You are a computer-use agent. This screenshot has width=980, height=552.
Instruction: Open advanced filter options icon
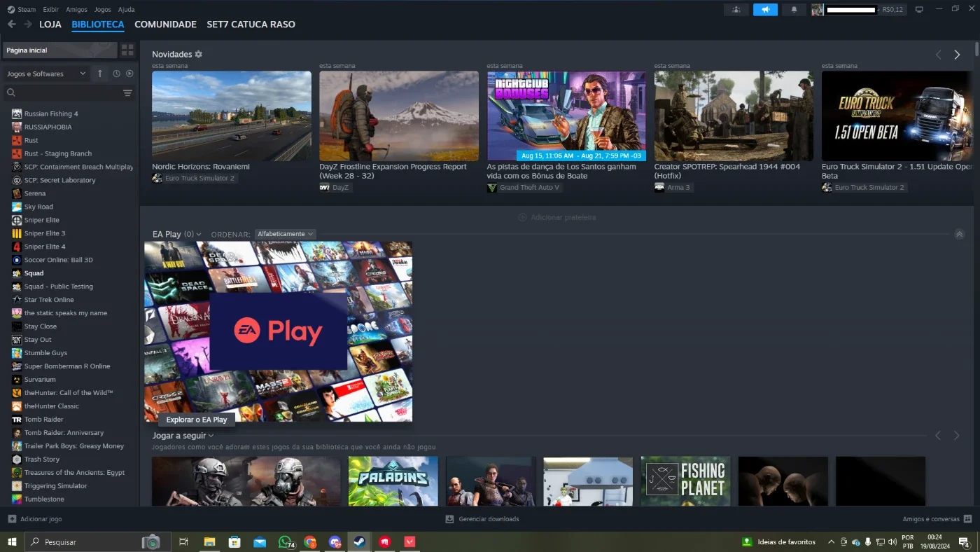tap(127, 92)
